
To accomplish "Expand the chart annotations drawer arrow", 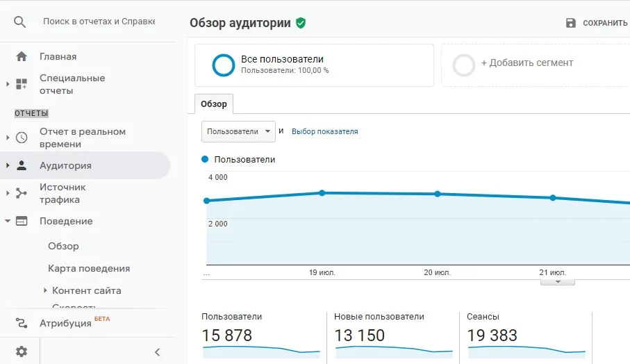I will point(557,282).
